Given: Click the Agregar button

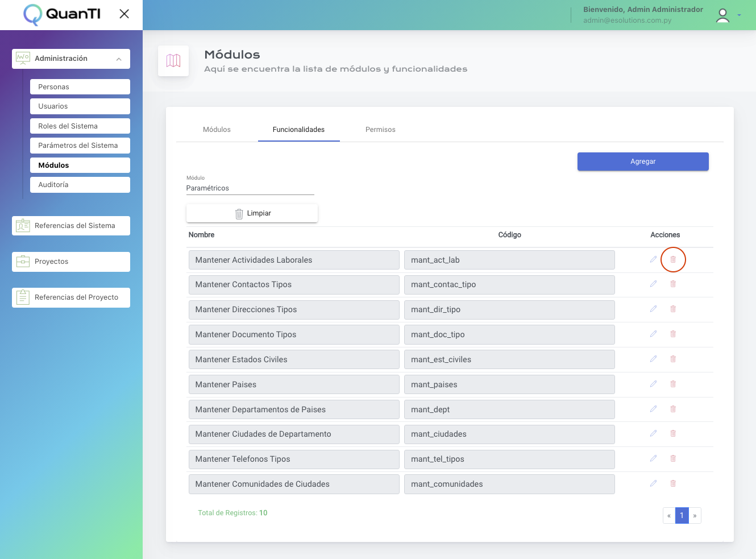Looking at the screenshot, I should [x=643, y=162].
